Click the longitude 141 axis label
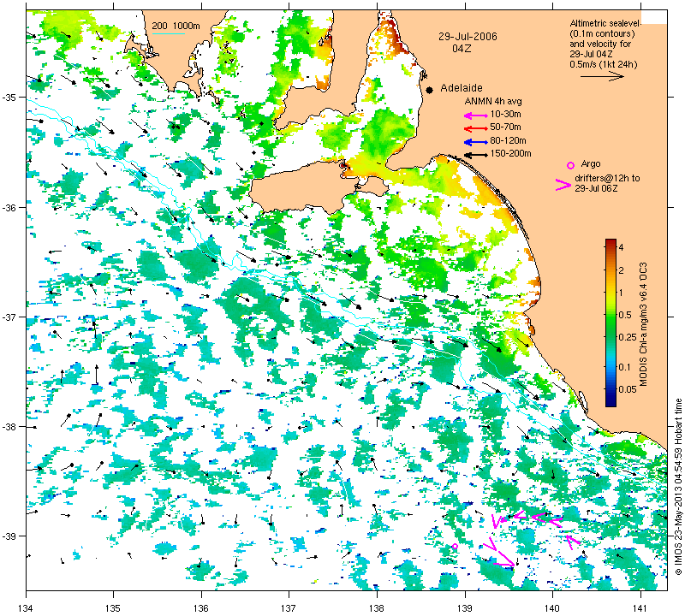 (640, 607)
